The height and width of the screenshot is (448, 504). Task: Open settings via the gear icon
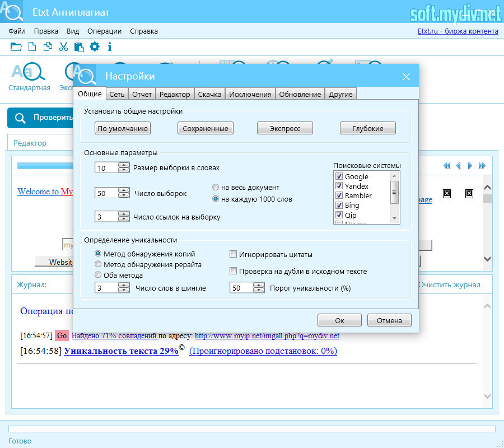(95, 46)
